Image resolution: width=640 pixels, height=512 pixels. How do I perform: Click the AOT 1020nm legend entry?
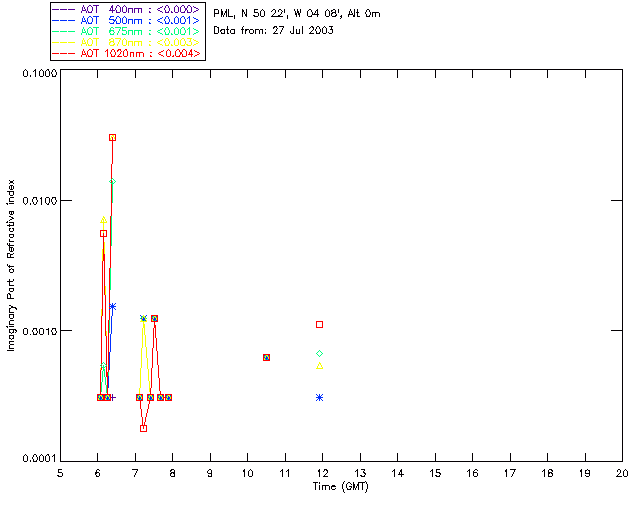[x=126, y=53]
